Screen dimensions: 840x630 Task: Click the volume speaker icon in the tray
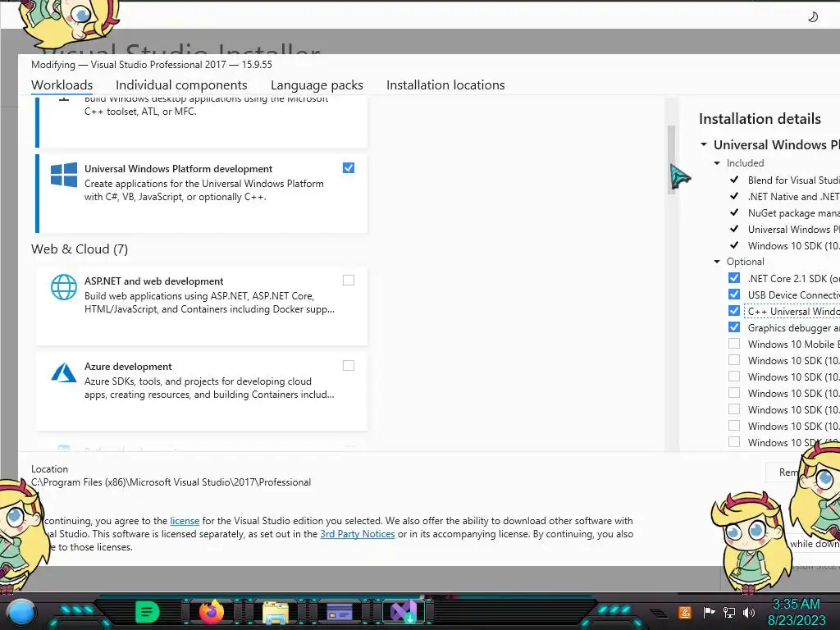[x=749, y=612]
